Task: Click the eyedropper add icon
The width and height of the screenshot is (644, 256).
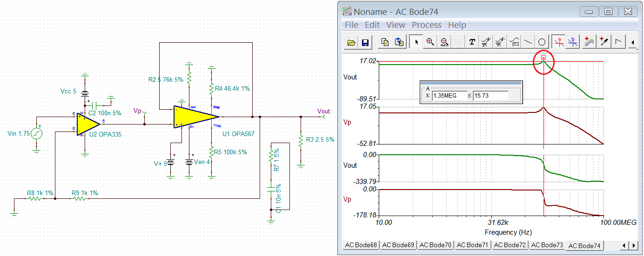Action: pos(604,42)
